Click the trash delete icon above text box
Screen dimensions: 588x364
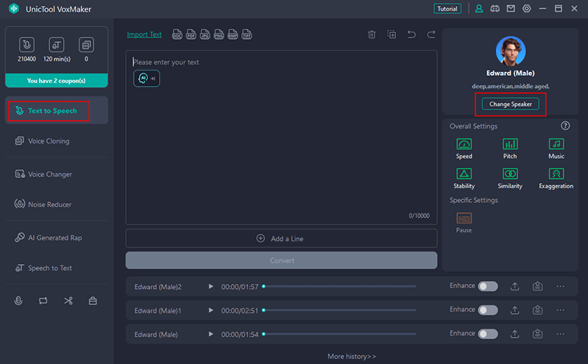(372, 35)
